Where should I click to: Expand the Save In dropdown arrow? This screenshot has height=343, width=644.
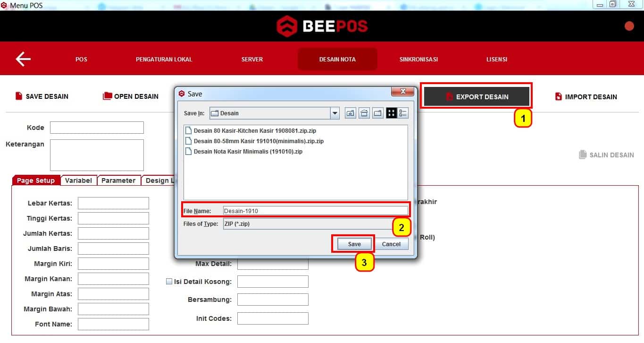coord(335,113)
